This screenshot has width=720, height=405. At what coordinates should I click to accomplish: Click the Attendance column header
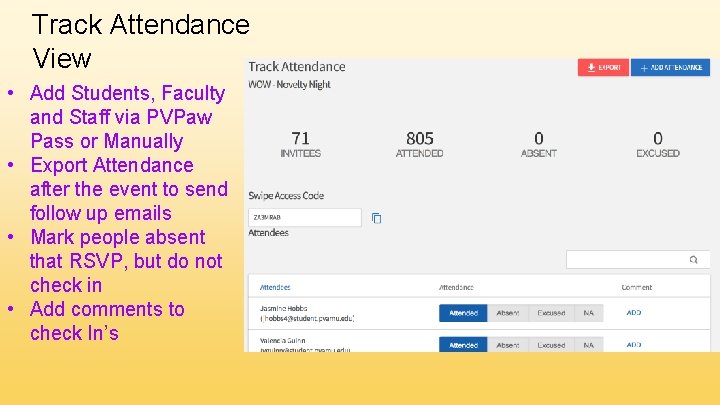click(457, 287)
